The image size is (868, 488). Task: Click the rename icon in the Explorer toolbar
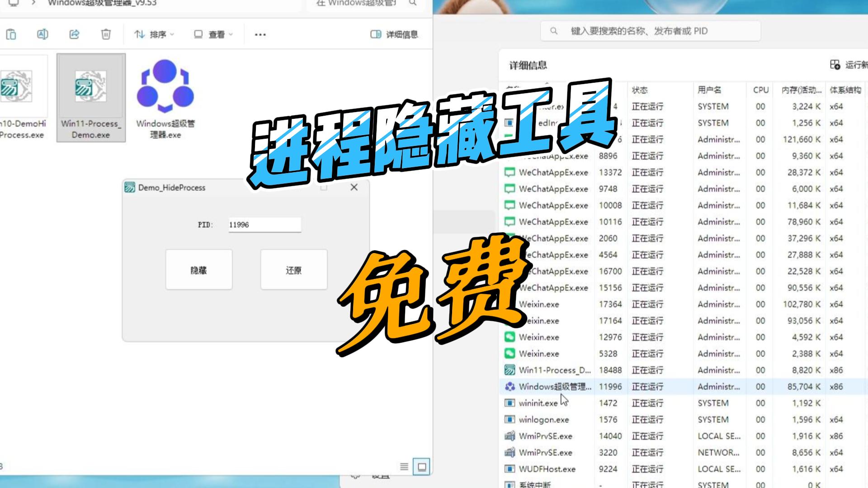(x=43, y=33)
